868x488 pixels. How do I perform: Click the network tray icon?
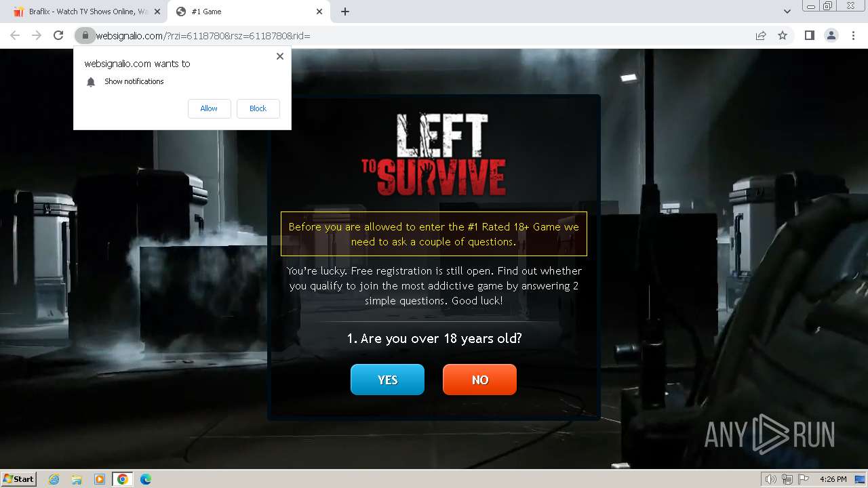tap(787, 479)
